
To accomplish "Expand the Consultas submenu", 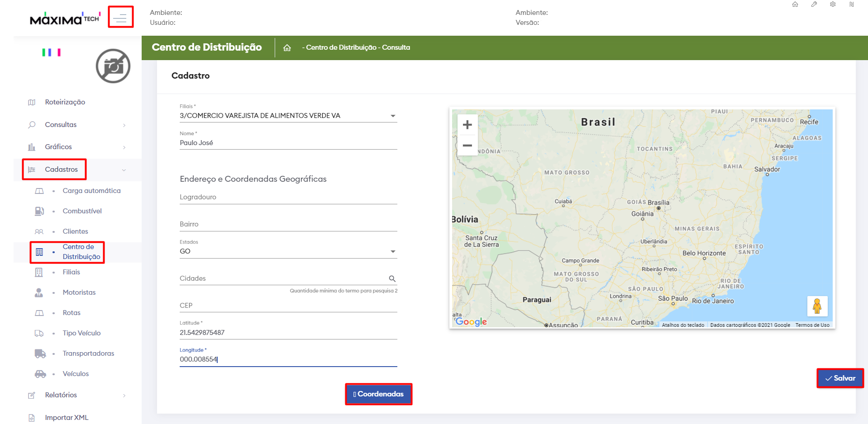I will click(124, 125).
